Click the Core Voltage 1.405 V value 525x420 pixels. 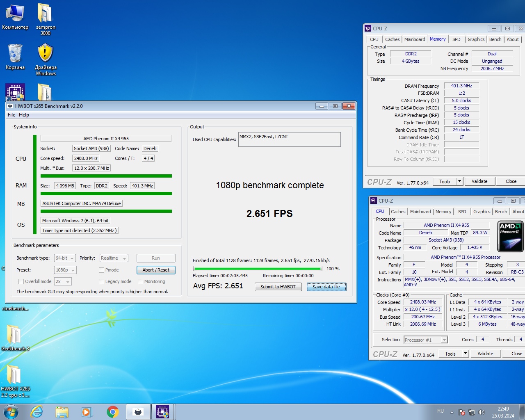coord(475,247)
